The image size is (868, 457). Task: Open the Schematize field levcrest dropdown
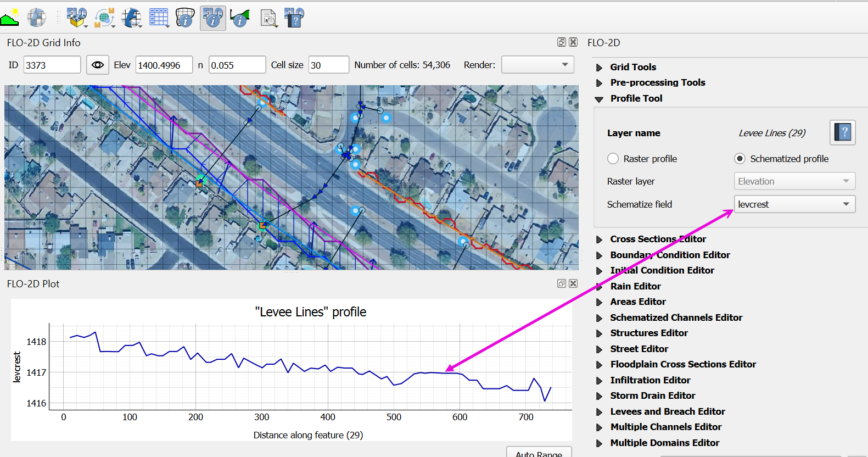794,204
